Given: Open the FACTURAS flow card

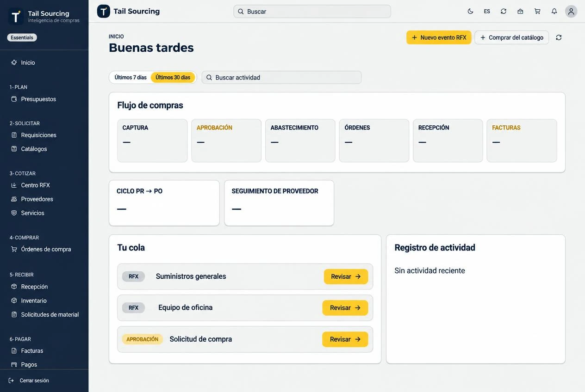Looking at the screenshot, I should click(522, 141).
